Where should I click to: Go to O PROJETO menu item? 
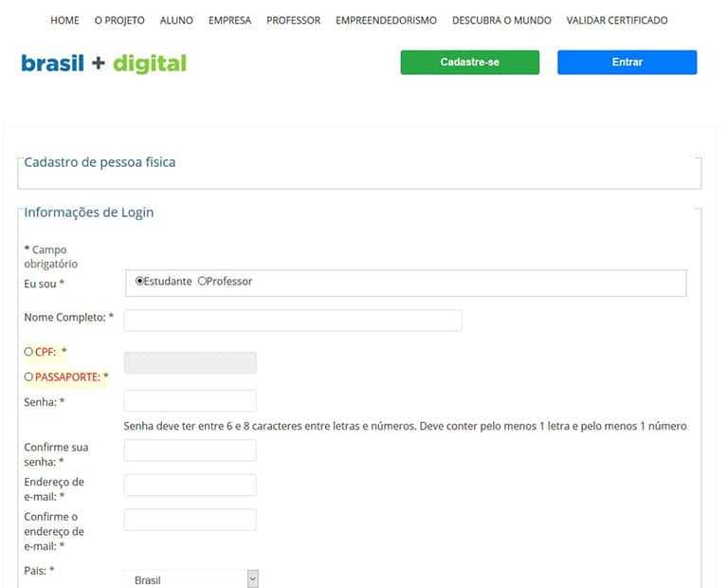coord(119,20)
